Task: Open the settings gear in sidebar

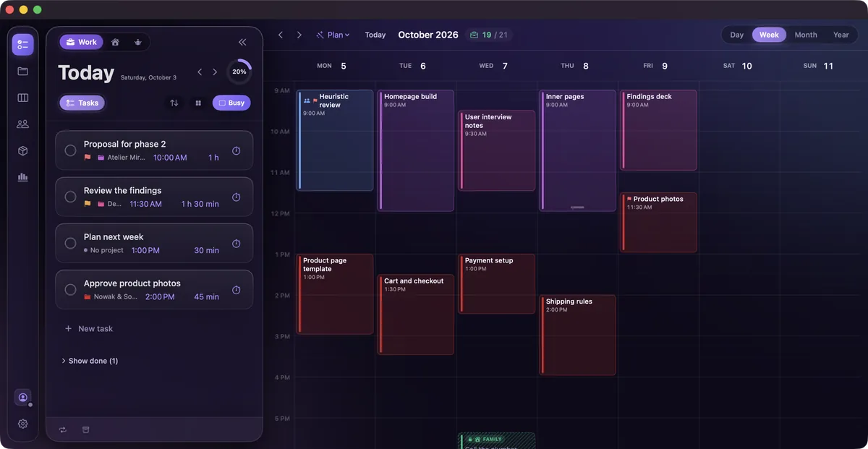Action: click(x=22, y=424)
